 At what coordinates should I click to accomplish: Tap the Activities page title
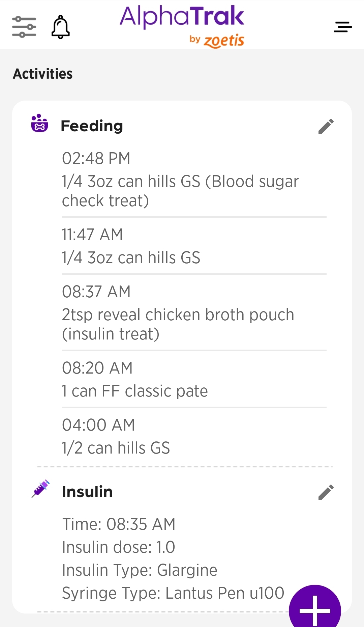[43, 74]
